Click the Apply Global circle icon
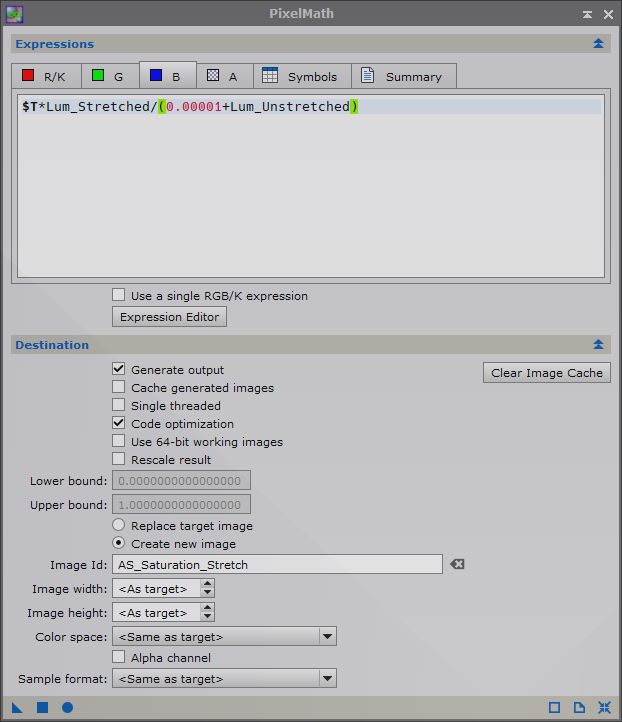Viewport: 622px width, 722px height. (67, 708)
